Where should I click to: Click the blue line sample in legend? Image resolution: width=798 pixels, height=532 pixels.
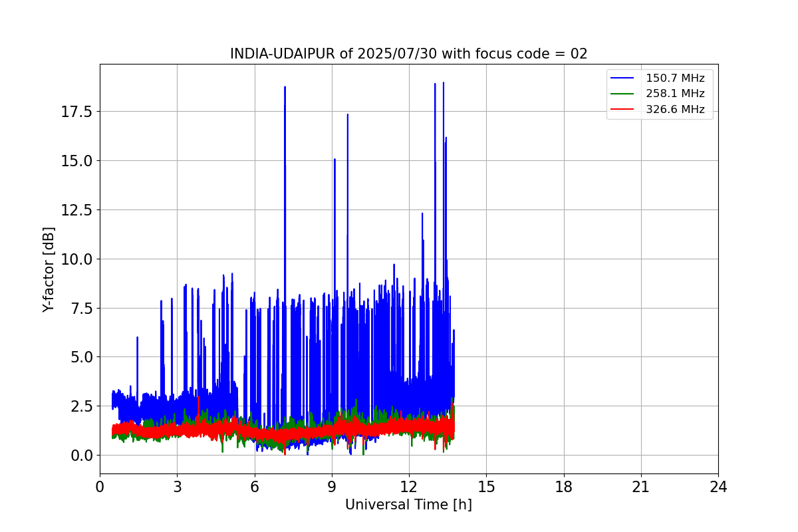click(x=623, y=78)
